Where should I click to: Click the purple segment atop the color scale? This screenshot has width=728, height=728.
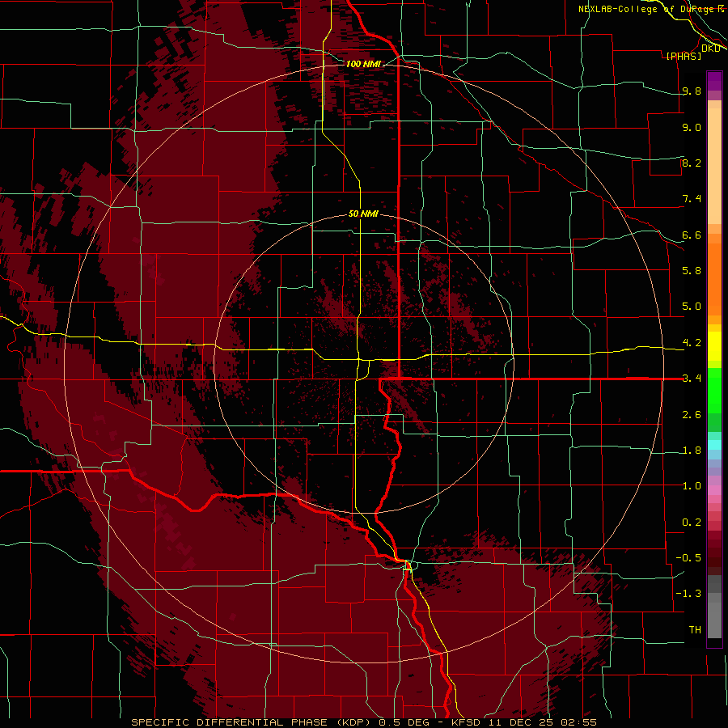[x=714, y=81]
